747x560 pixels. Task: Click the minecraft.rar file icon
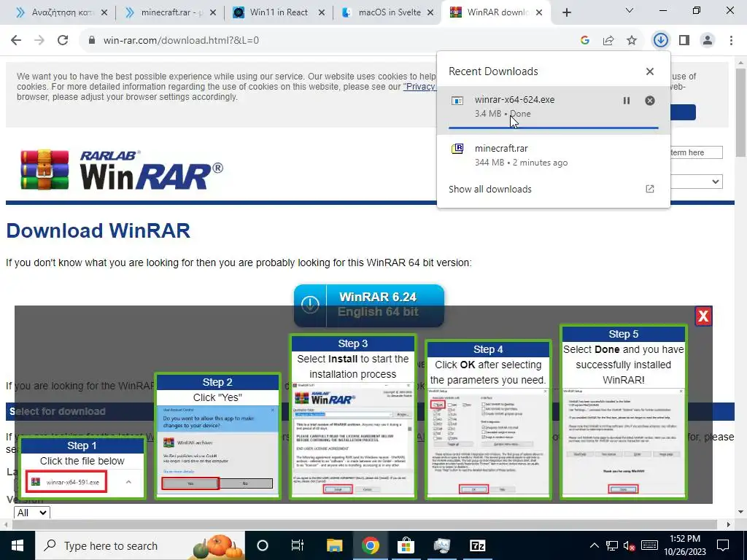[x=457, y=149]
